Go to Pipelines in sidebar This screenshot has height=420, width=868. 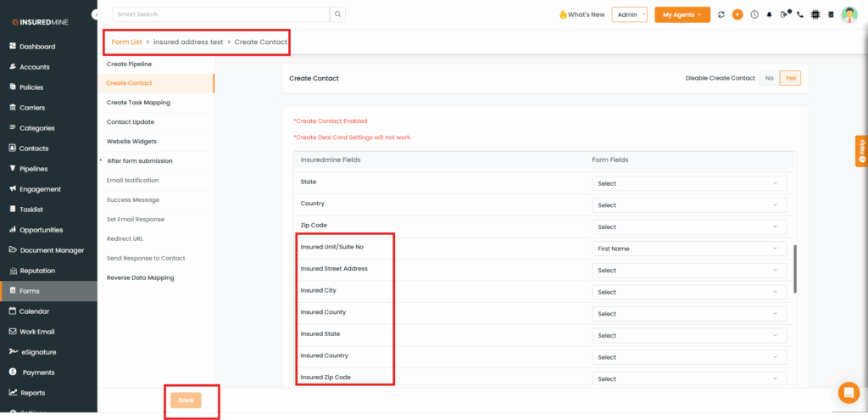tap(34, 169)
